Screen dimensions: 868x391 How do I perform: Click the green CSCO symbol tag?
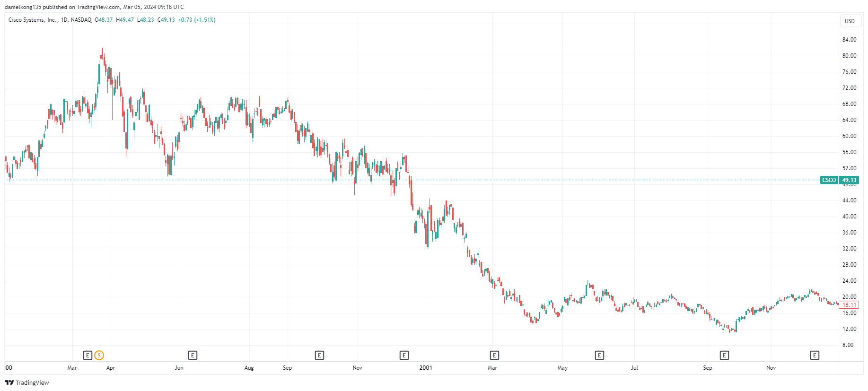click(x=829, y=180)
